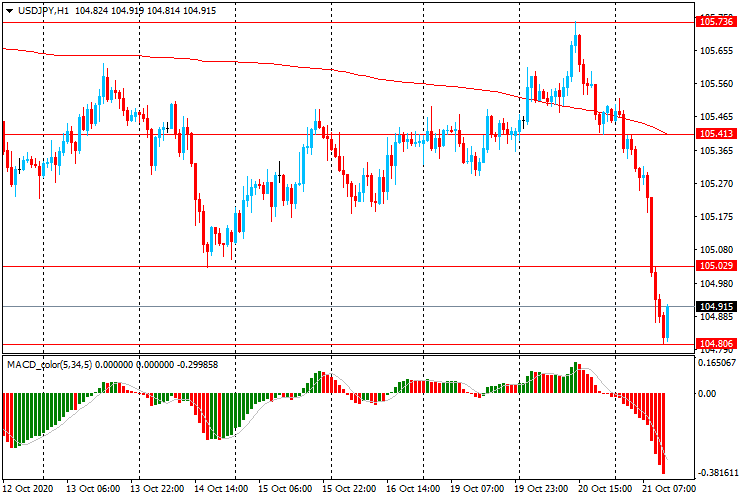Click the 19 Oct 23:00 time label

(541, 488)
